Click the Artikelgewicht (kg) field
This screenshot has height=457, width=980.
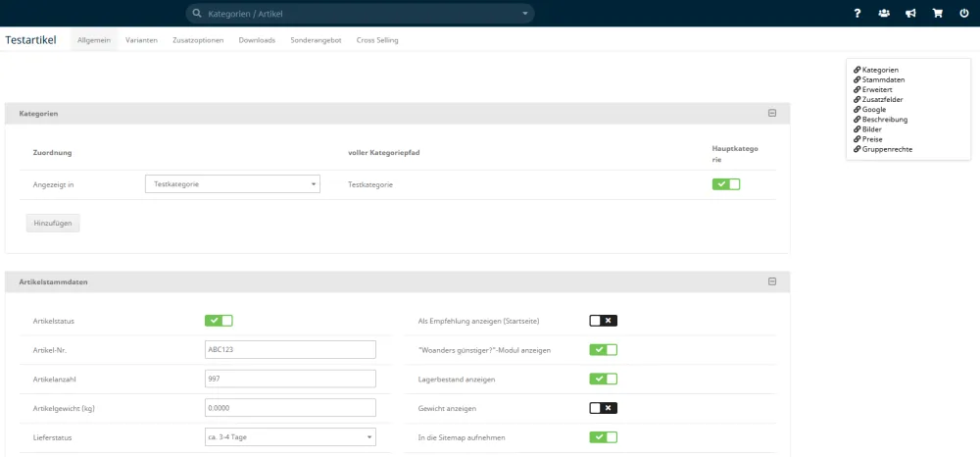[x=290, y=408]
